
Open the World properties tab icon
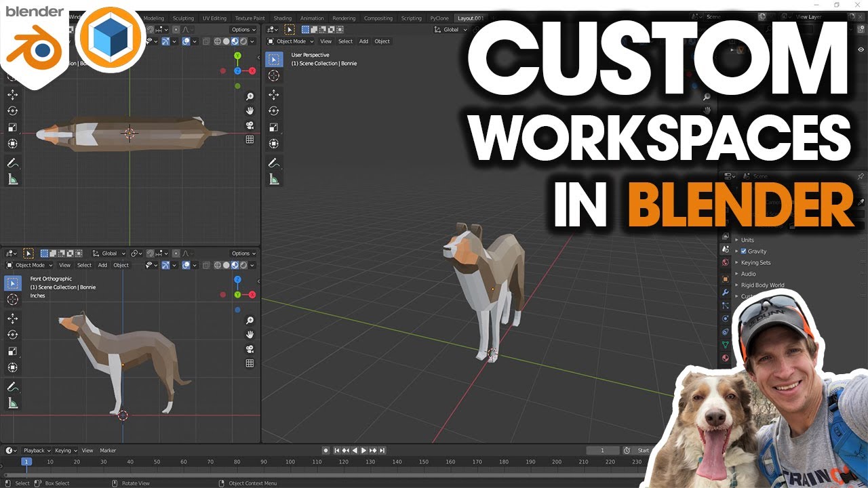point(725,262)
